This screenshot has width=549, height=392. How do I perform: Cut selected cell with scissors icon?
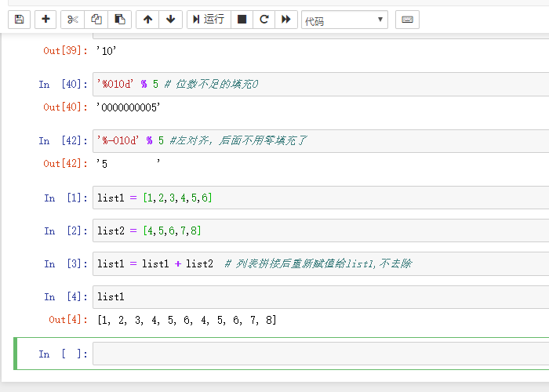tap(72, 19)
